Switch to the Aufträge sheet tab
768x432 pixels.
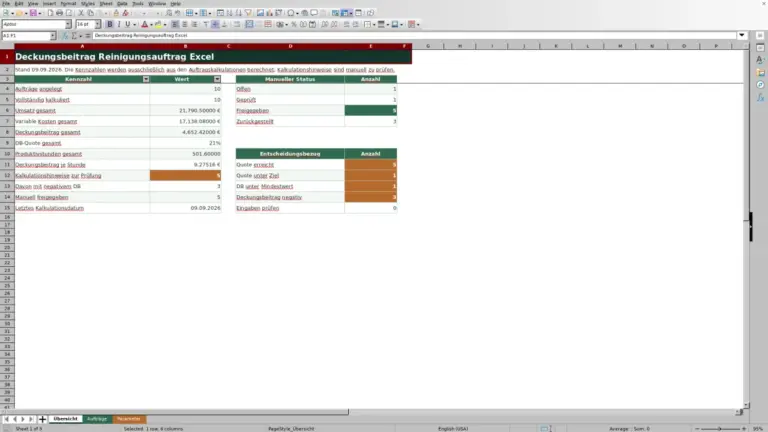tap(97, 419)
